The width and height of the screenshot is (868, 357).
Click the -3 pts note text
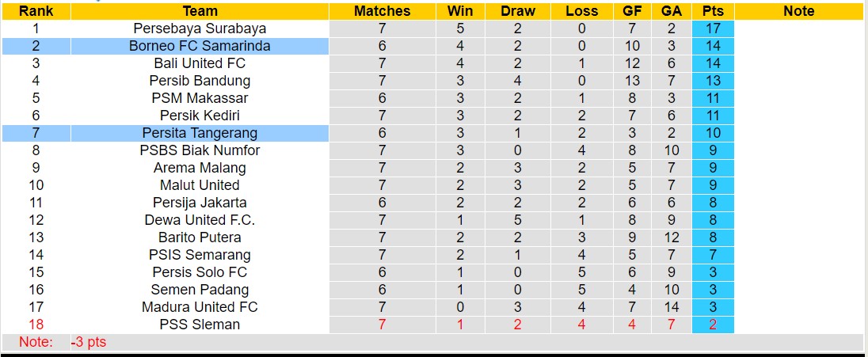[x=89, y=342]
